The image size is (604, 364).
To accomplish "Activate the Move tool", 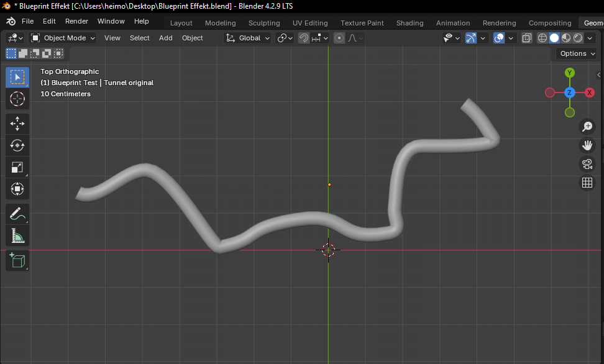I will 17,124.
